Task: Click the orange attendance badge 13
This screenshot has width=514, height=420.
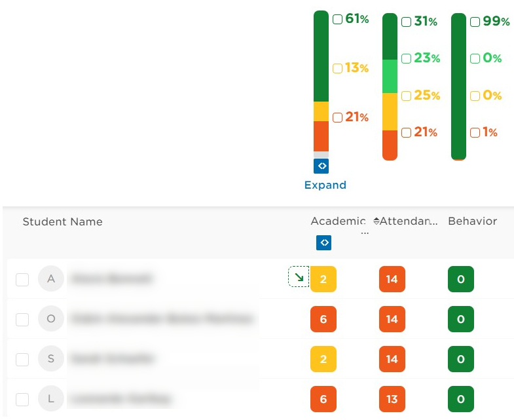Action: pos(392,399)
